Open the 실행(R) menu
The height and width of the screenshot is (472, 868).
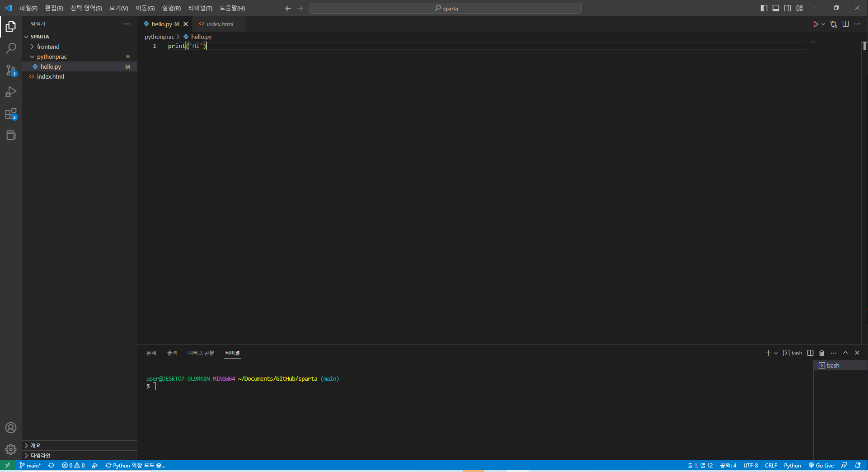coord(172,8)
